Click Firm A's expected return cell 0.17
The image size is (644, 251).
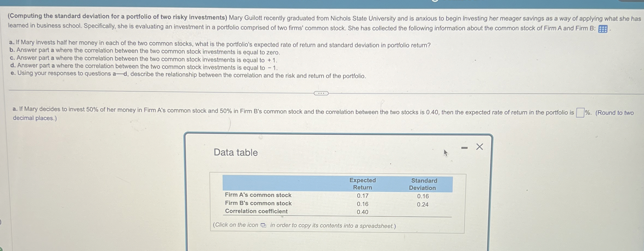362,195
